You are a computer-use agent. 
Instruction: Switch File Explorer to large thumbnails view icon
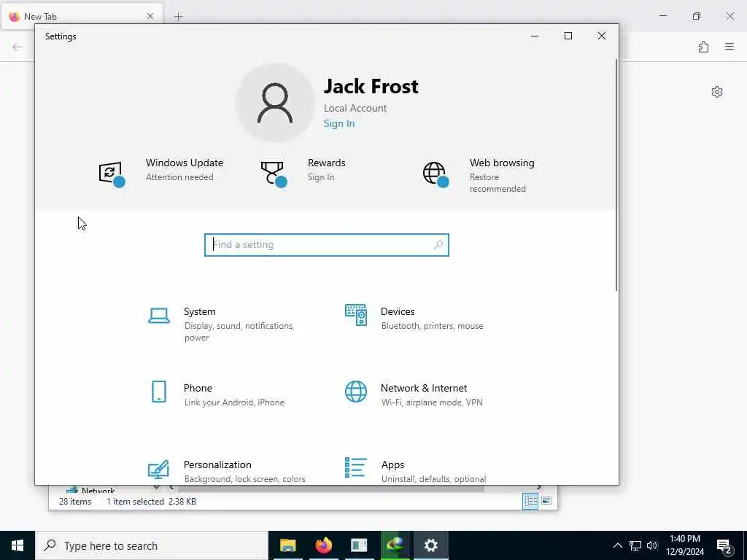coord(546,501)
